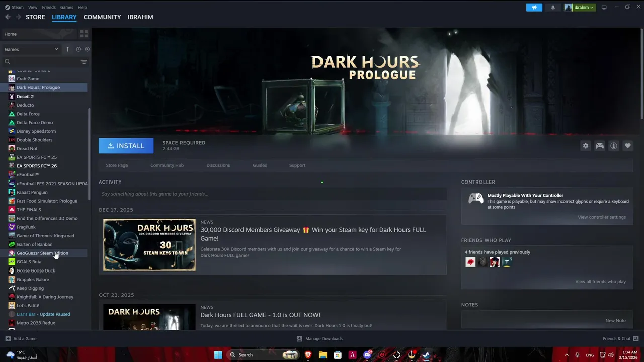Viewport: 644px width, 362px height.
Task: Open game settings gear icon
Action: click(585, 146)
